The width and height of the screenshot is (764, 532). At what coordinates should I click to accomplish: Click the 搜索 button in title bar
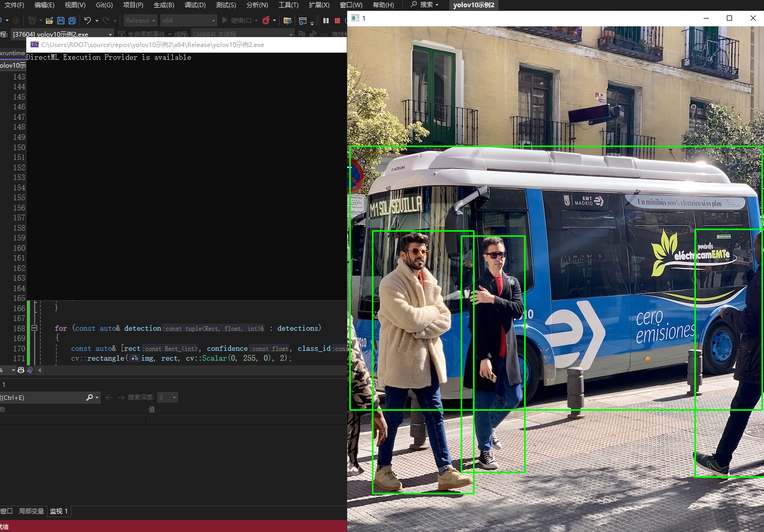[425, 5]
